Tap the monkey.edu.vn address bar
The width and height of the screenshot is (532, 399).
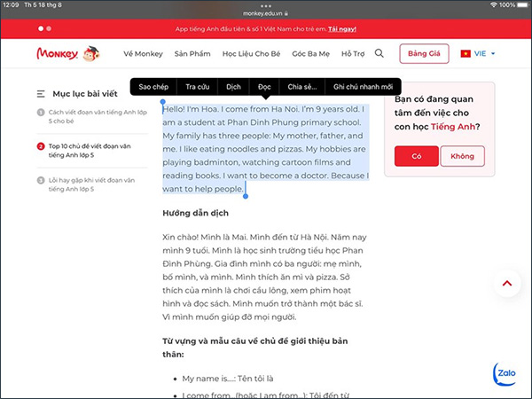(266, 13)
